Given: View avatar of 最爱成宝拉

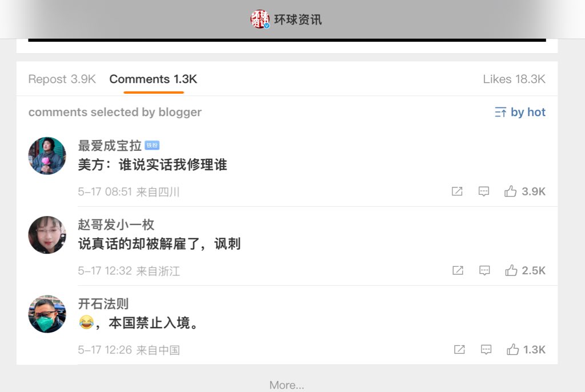Looking at the screenshot, I should coord(47,155).
